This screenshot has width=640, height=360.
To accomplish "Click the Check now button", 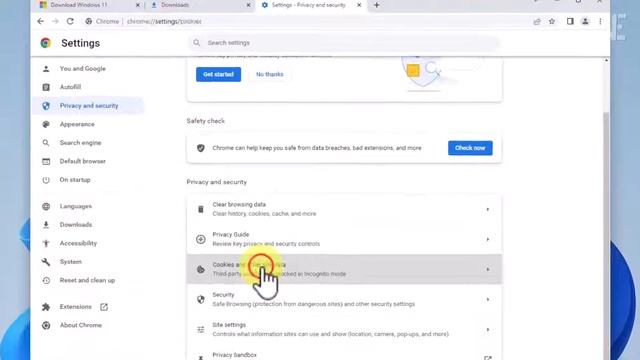I will point(470,148).
